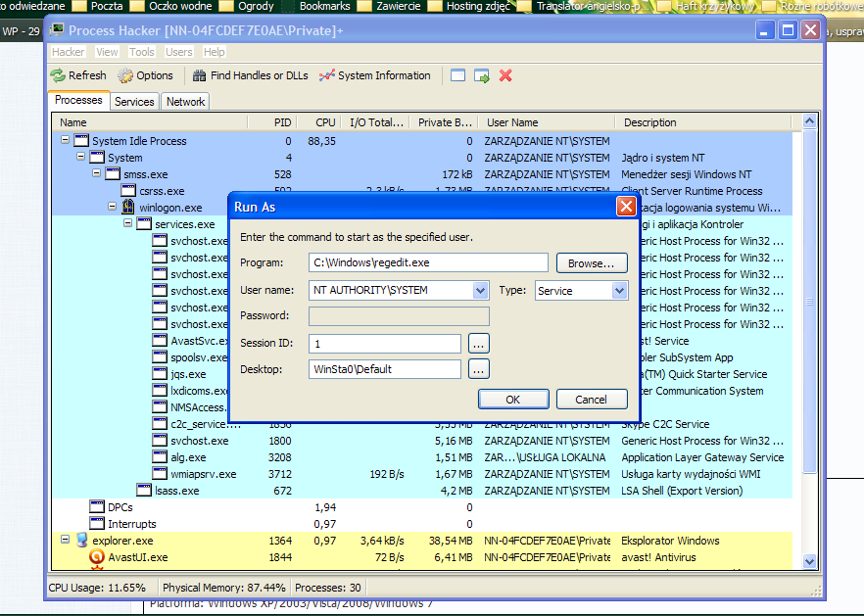This screenshot has height=616, width=864.
Task: Click the alg.exe process icon
Action: pyautogui.click(x=160, y=456)
